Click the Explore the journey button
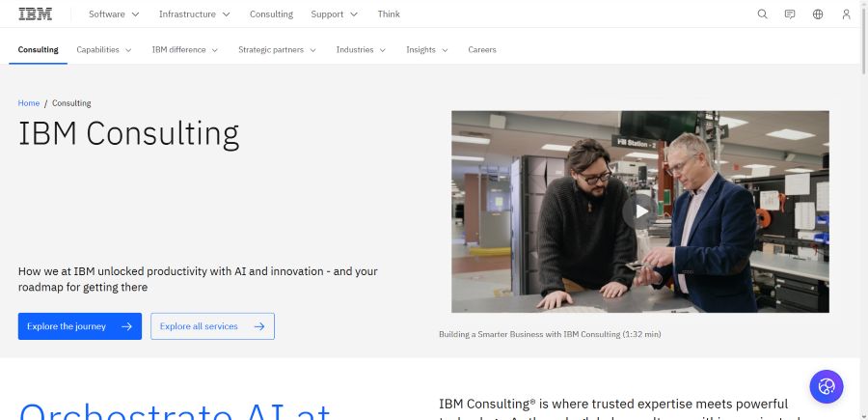This screenshot has width=868, height=420. (x=80, y=326)
